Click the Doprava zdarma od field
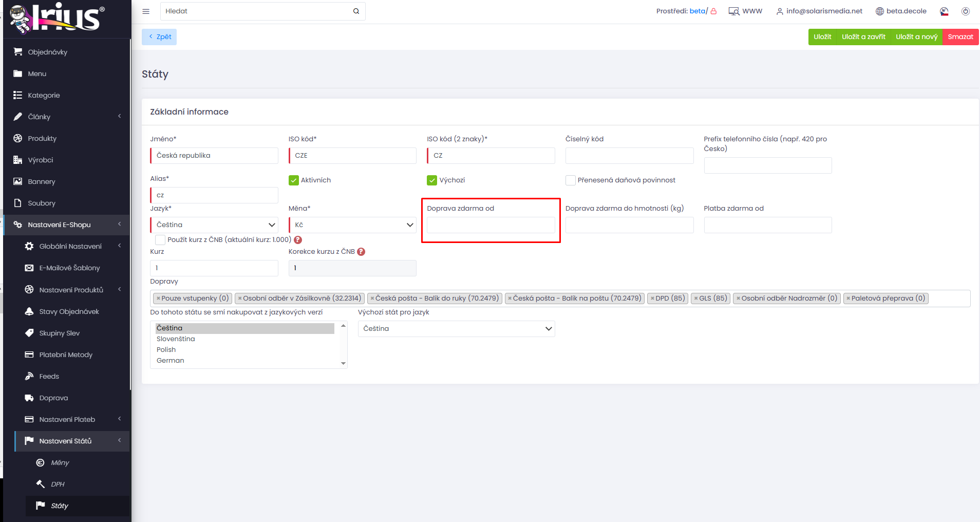Image resolution: width=980 pixels, height=522 pixels. [491, 225]
